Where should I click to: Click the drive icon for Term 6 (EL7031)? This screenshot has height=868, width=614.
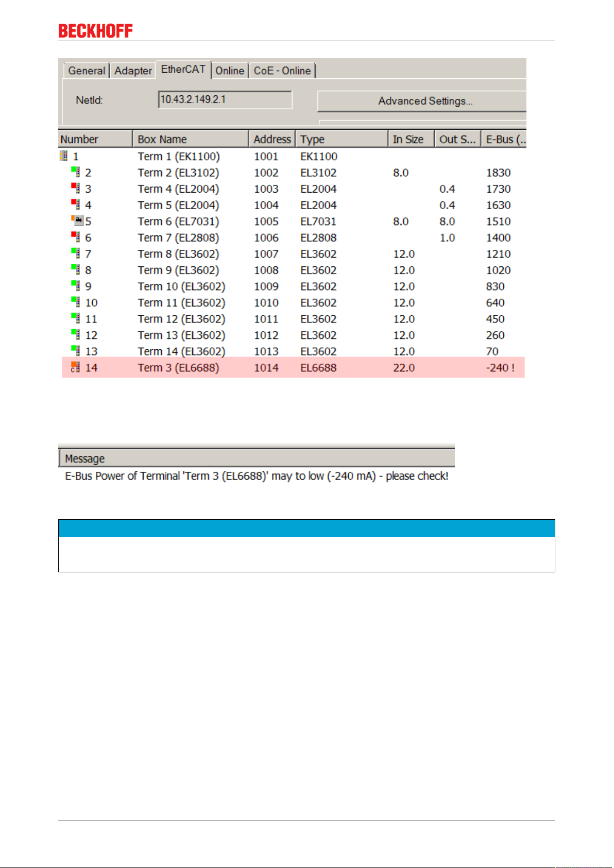pyautogui.click(x=77, y=221)
